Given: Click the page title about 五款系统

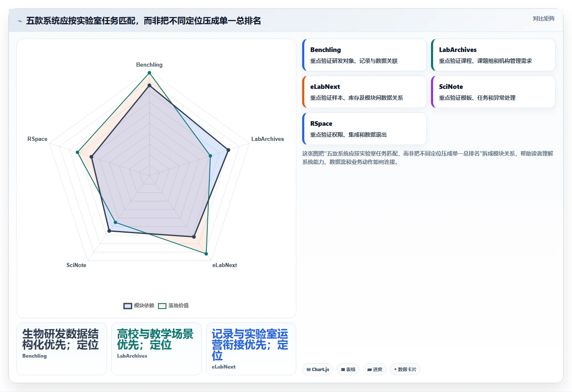Looking at the screenshot, I should coord(144,21).
